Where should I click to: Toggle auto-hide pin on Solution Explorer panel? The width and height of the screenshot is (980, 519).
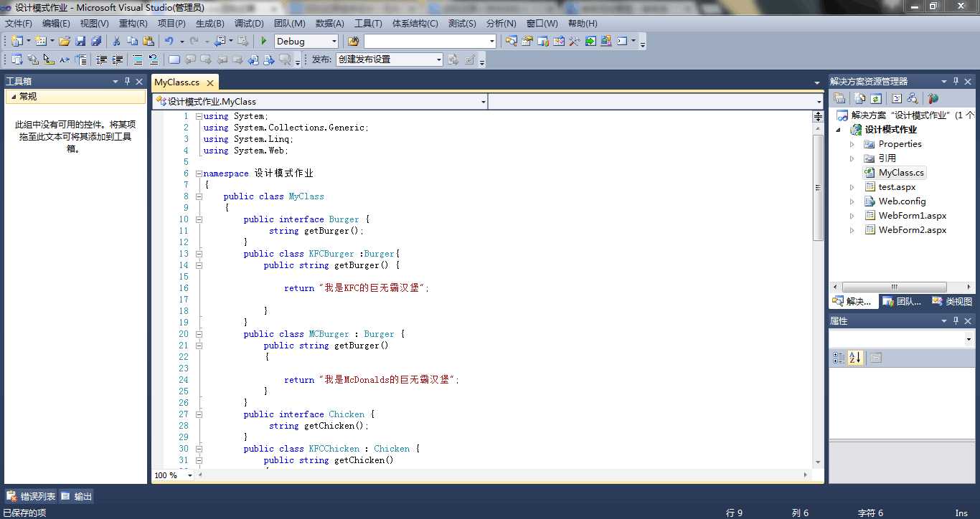click(x=956, y=82)
